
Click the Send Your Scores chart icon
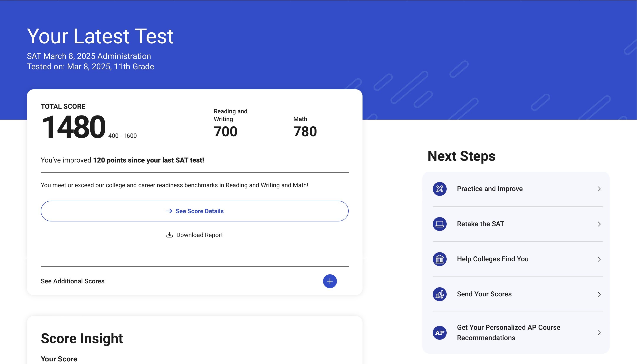tap(440, 294)
